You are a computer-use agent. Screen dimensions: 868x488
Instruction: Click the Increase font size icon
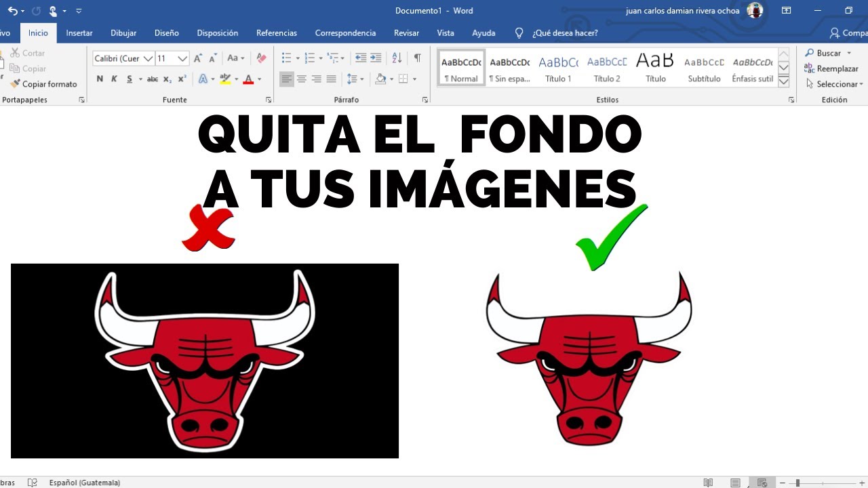pos(198,58)
